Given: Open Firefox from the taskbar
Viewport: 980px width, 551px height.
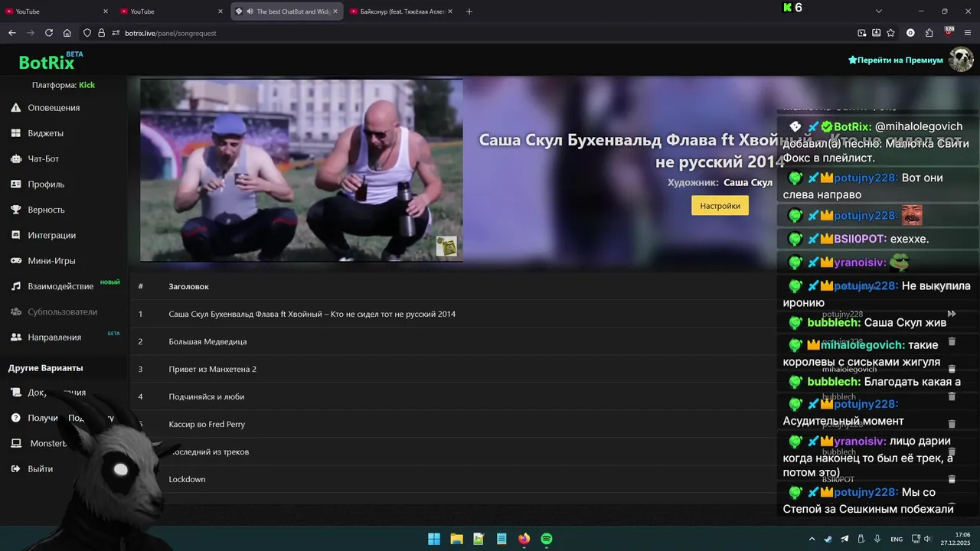Looking at the screenshot, I should pyautogui.click(x=524, y=539).
